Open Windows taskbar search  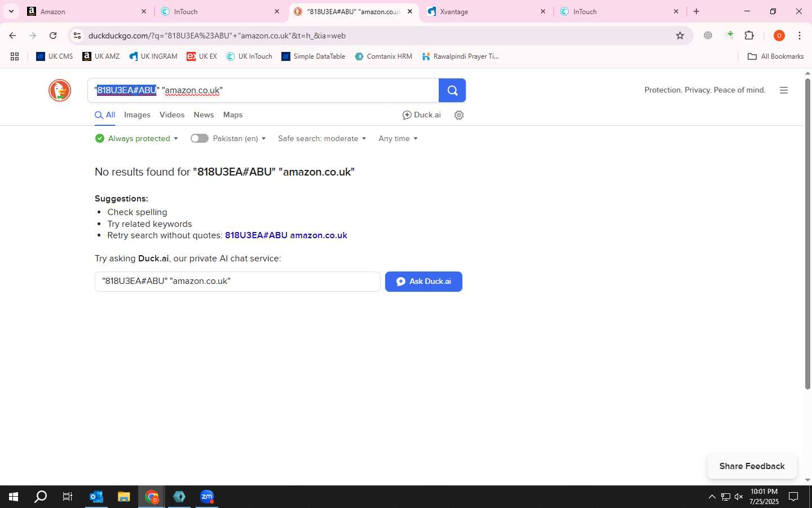41,497
